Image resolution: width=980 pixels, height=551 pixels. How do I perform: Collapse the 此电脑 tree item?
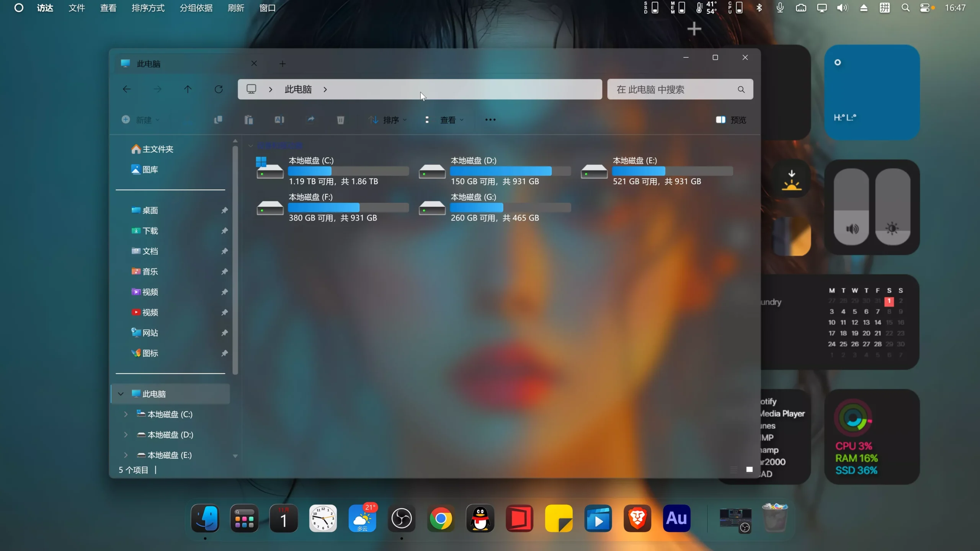[120, 393]
